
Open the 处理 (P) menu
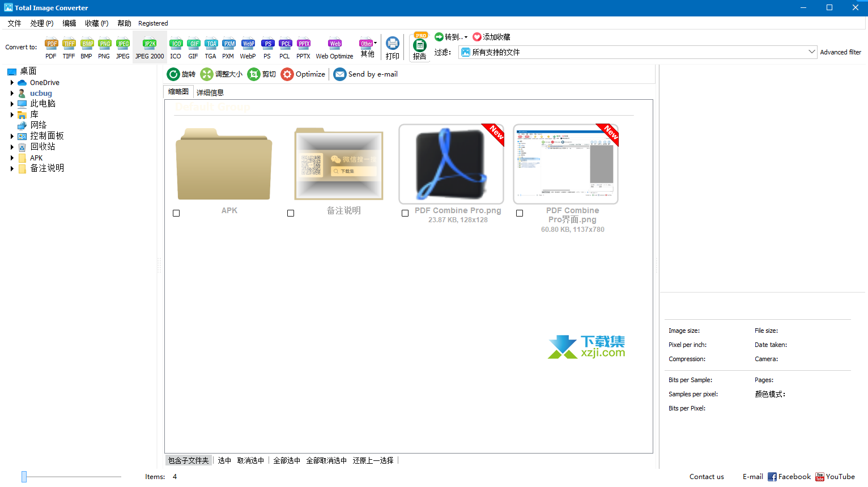tap(42, 23)
